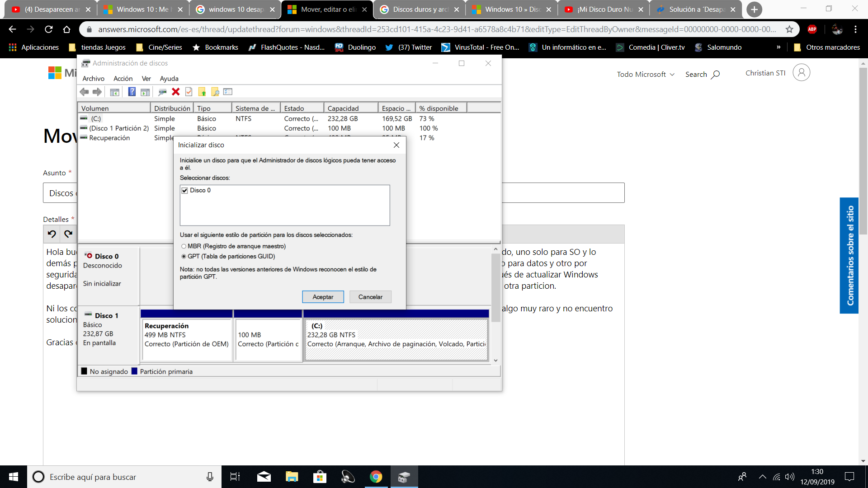868x488 pixels.
Task: Open Microsoft Store from the taskbar
Action: coord(320,477)
